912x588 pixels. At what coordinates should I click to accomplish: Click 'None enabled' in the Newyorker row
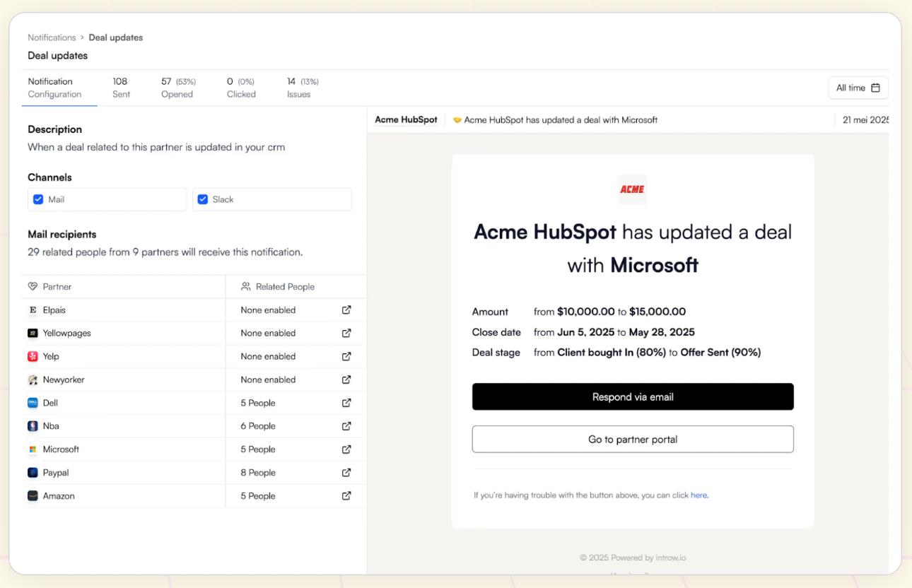click(x=268, y=380)
